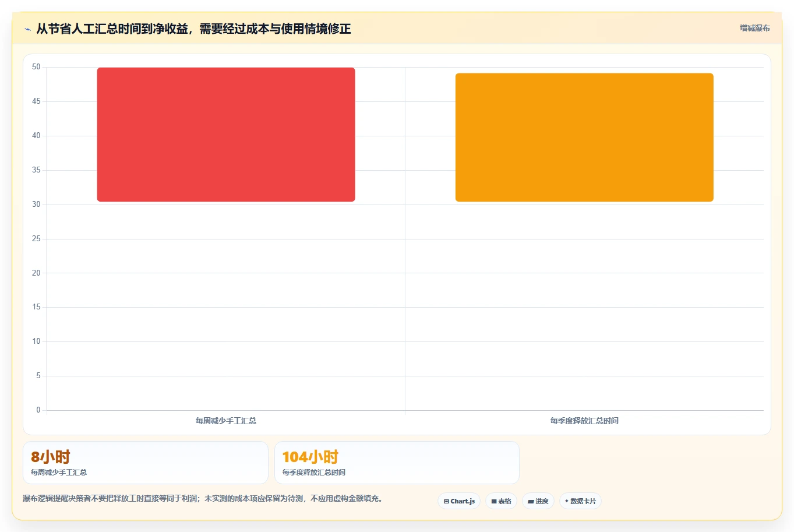Click the lightning icon beside the title
The width and height of the screenshot is (794, 532).
click(27, 29)
